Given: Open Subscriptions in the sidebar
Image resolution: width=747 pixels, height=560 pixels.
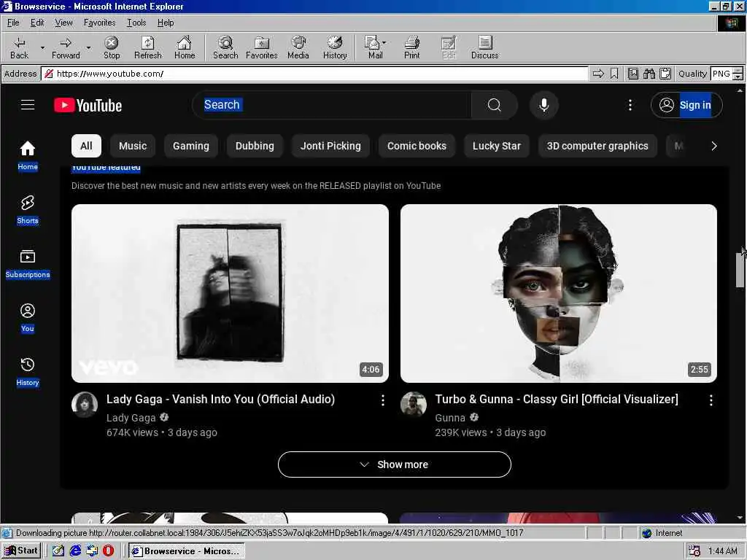Looking at the screenshot, I should 28,264.
